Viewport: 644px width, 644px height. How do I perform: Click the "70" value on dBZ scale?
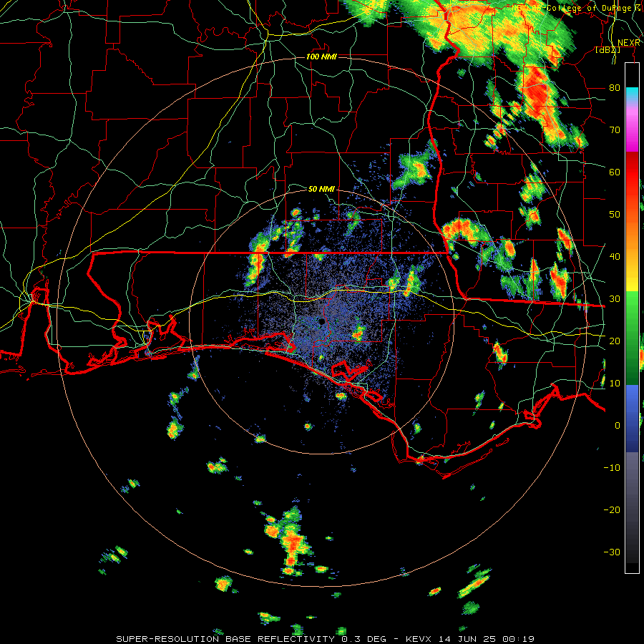tap(615, 130)
